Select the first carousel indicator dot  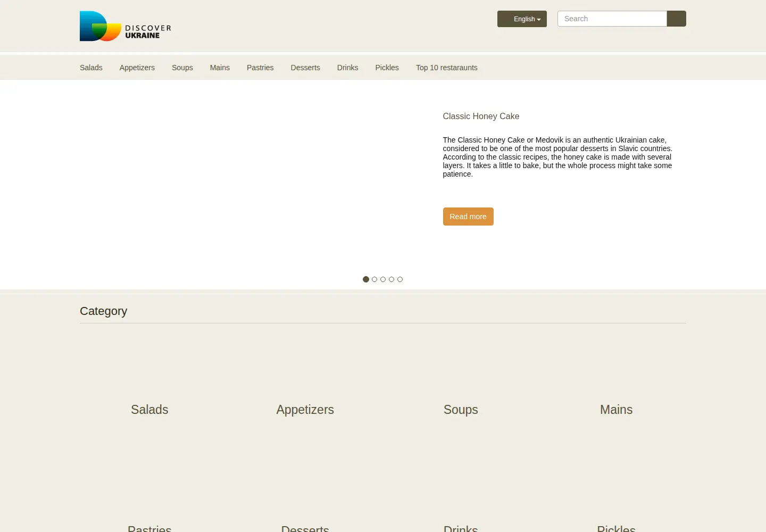point(366,279)
